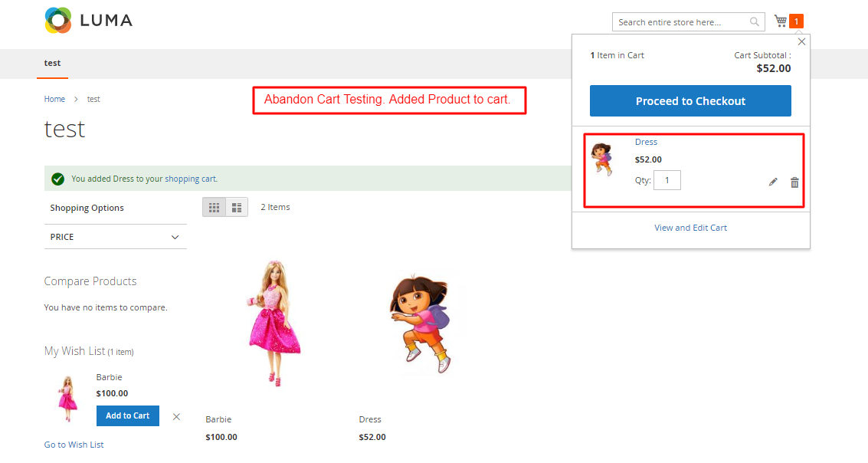Open Dress product name in product grid
This screenshot has width=868, height=463.
pos(370,419)
